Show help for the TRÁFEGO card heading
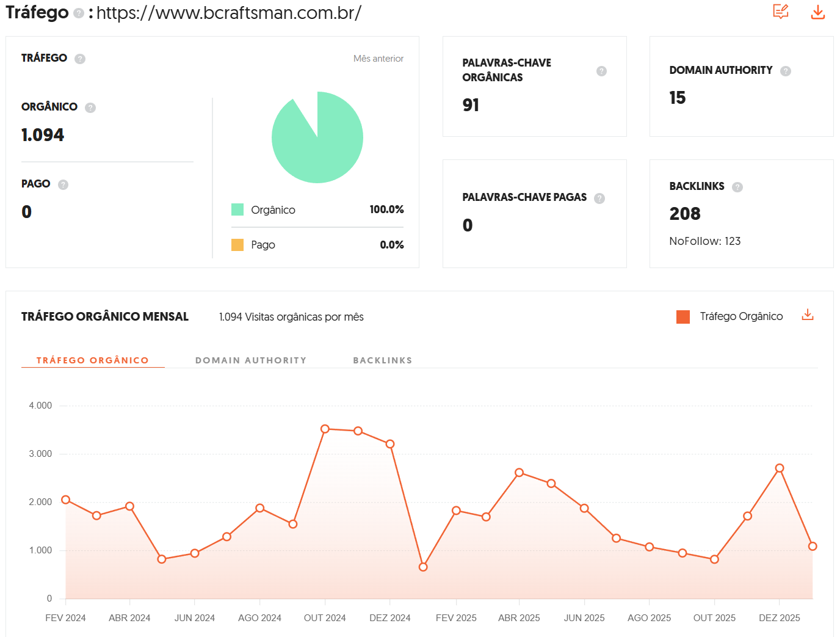840x637 pixels. [80, 59]
